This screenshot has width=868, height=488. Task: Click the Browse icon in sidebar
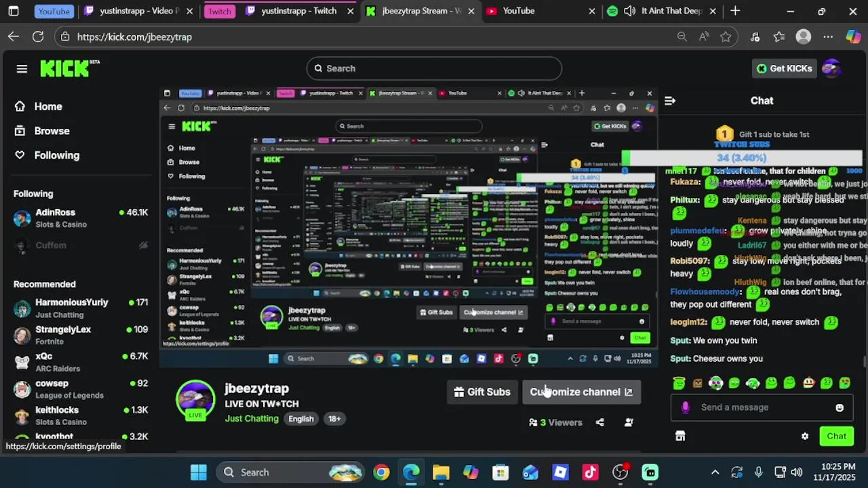[20, 131]
